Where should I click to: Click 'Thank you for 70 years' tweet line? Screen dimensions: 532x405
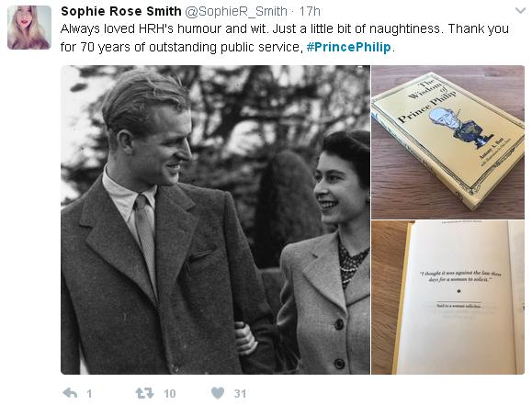point(284,38)
